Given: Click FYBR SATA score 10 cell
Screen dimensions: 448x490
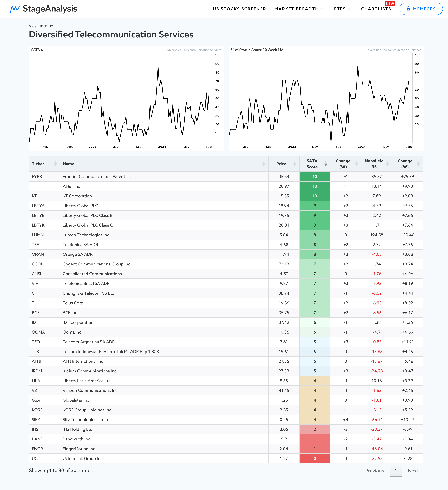Looking at the screenshot, I should (x=315, y=176).
